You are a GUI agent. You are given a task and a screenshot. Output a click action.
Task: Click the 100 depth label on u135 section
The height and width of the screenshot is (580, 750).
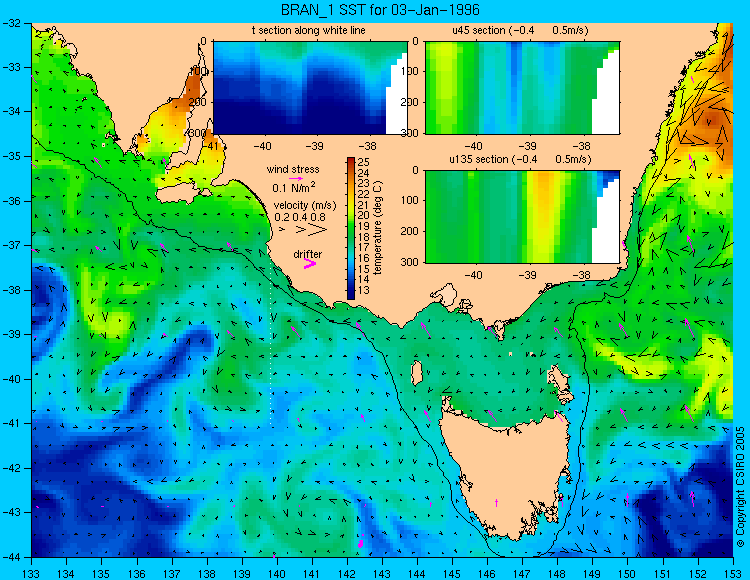click(x=411, y=200)
